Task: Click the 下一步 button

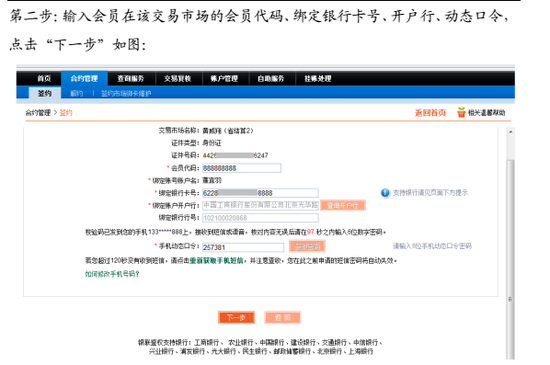Action: click(236, 318)
